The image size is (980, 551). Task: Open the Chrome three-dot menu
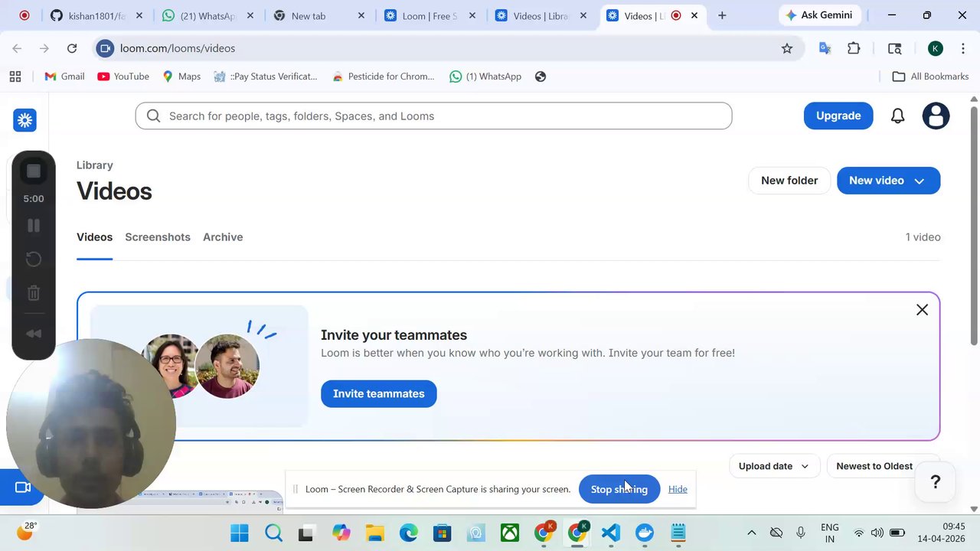click(x=962, y=48)
